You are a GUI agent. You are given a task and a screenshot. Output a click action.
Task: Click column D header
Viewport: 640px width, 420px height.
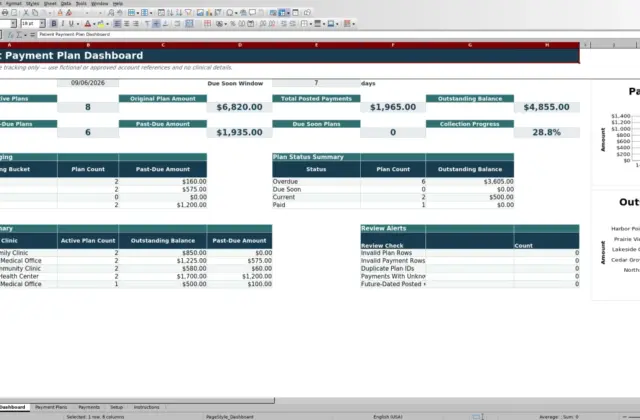point(240,45)
